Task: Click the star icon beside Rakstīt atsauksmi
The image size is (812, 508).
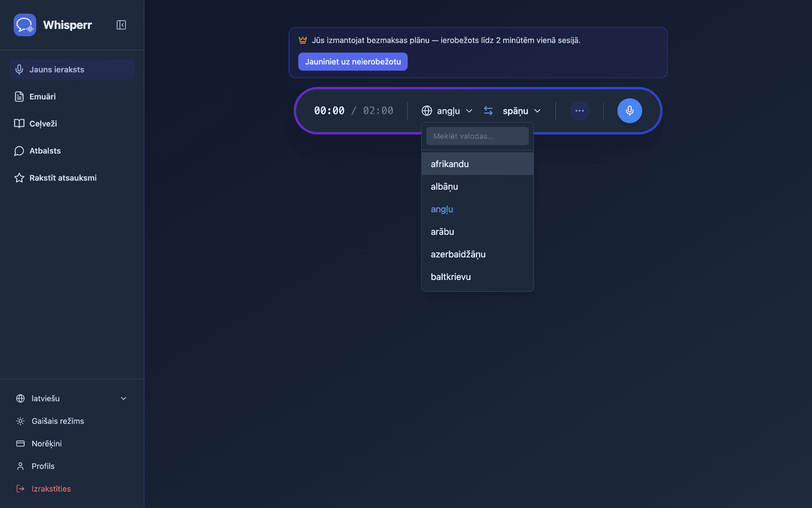Action: [x=19, y=178]
